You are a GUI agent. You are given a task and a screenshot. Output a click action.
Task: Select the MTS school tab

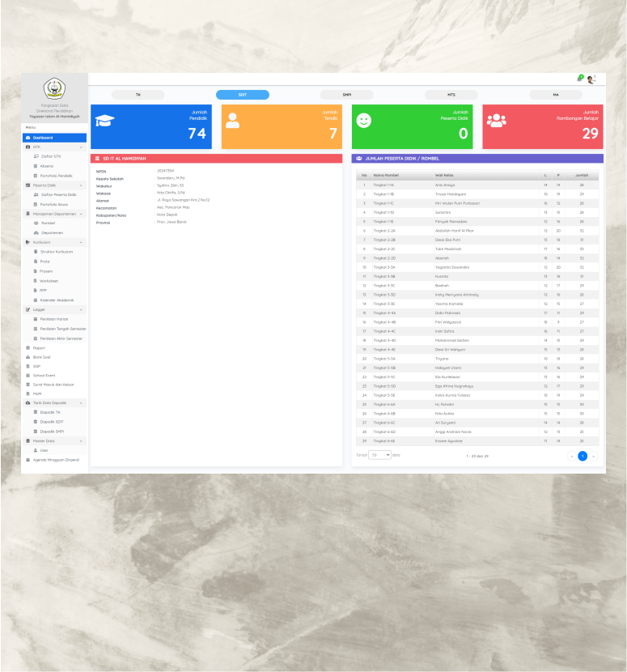point(451,95)
